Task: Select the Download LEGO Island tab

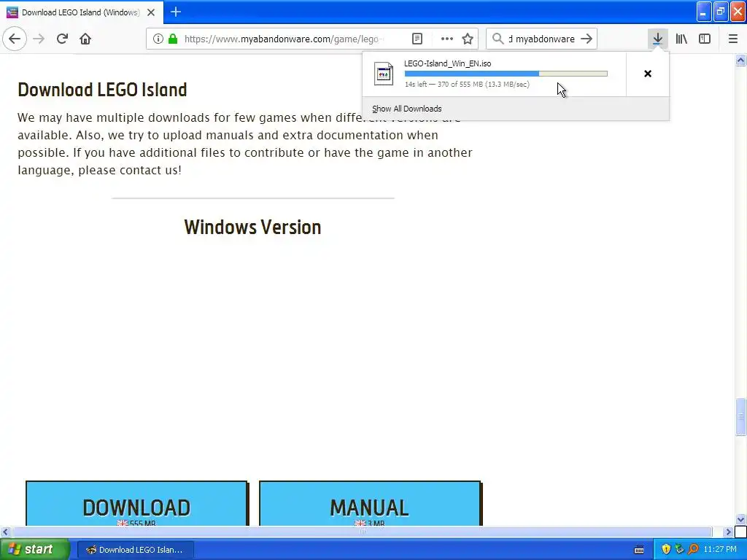Action: click(x=82, y=12)
